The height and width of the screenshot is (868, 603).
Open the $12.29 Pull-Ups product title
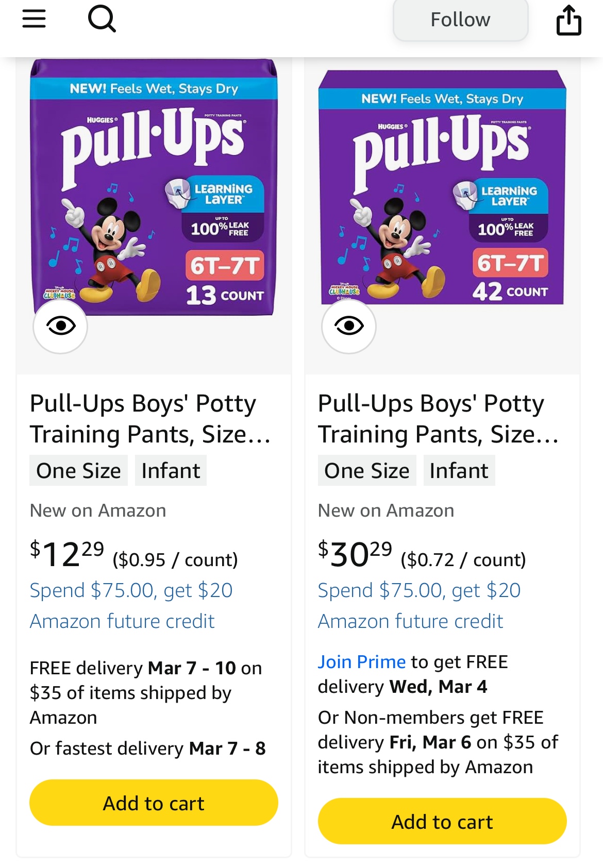149,418
